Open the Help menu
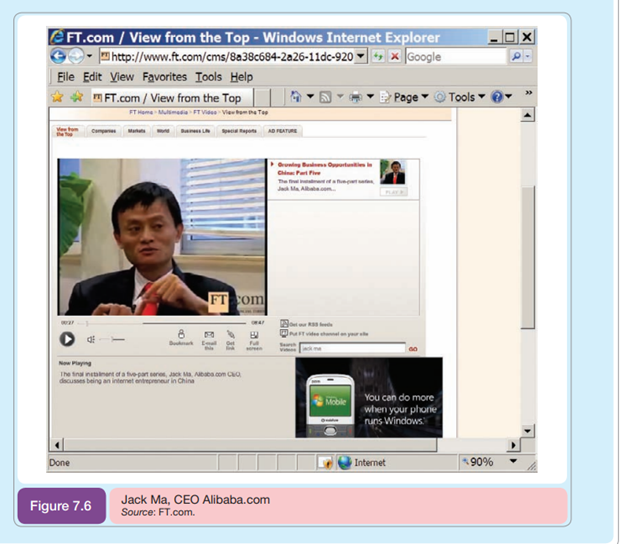 click(x=242, y=77)
